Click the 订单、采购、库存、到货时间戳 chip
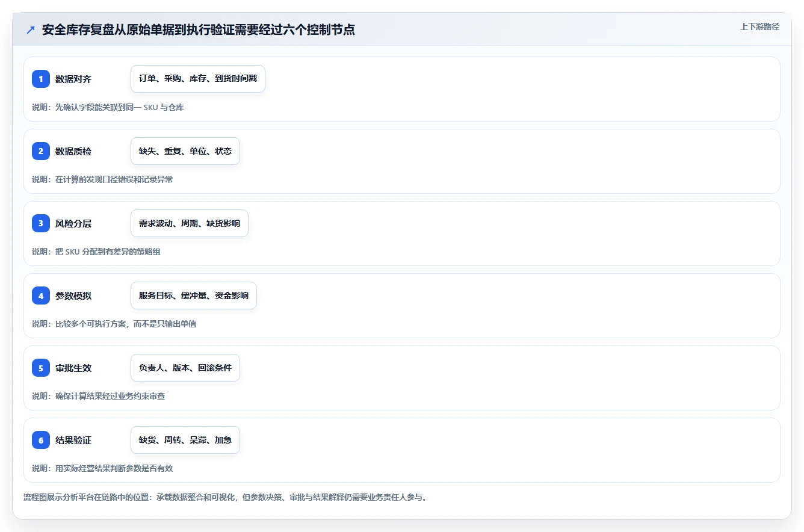Viewport: 804px width, 532px height. pos(198,79)
